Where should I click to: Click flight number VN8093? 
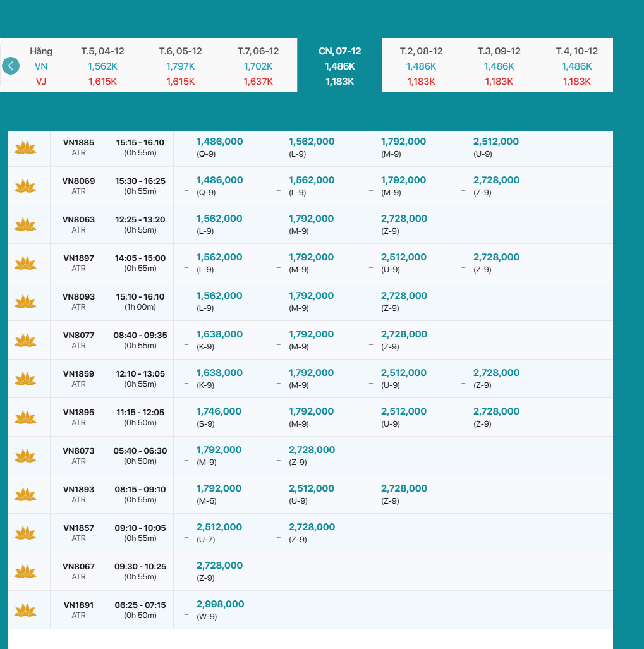(x=78, y=297)
